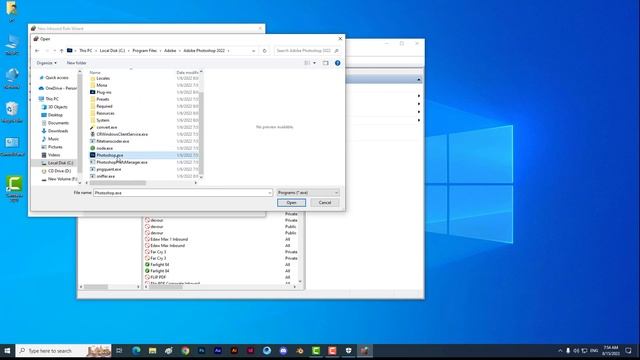Go back with the Open dialog back arrow
The width and height of the screenshot is (640, 360).
(x=37, y=51)
